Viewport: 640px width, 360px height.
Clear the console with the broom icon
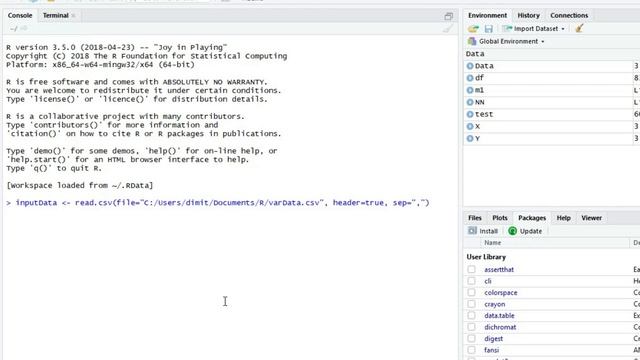448,29
